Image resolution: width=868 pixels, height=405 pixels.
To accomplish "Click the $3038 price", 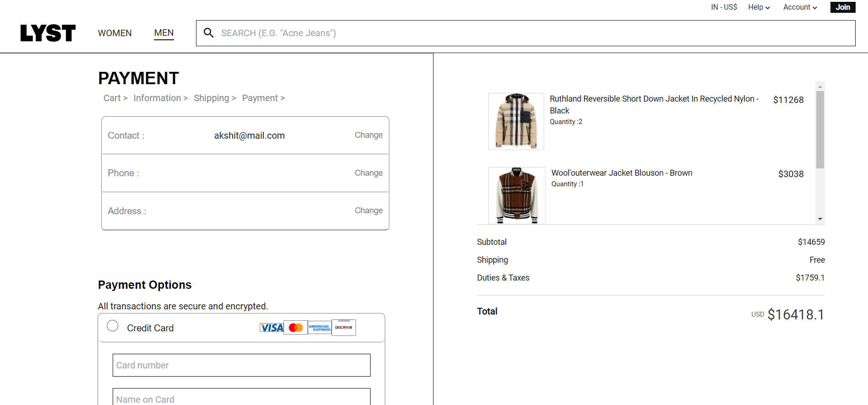I will (x=791, y=174).
